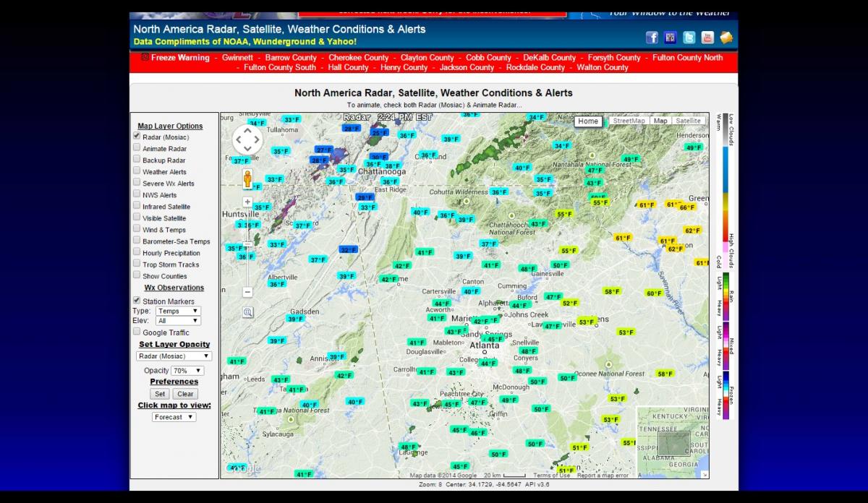This screenshot has height=503, width=868.
Task: Check the Weather Alerts layer
Action: pos(137,171)
